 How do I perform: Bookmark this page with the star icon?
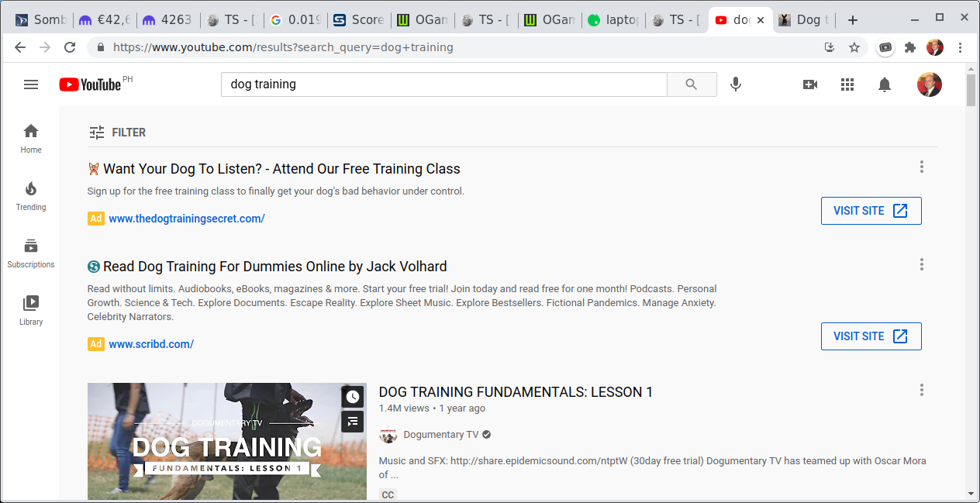[854, 47]
